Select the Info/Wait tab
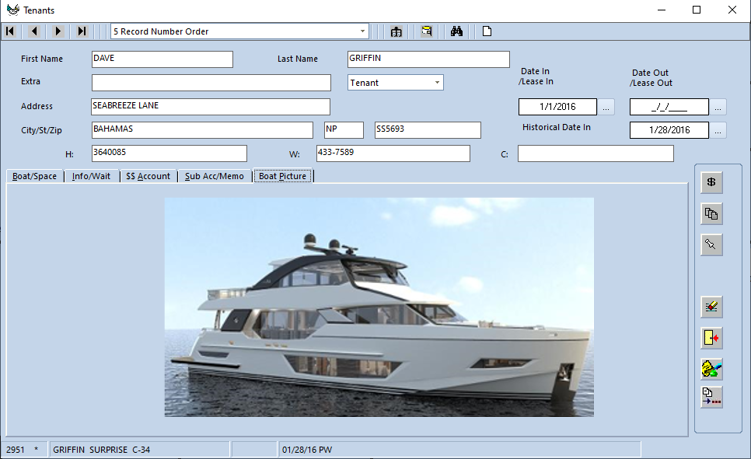 pos(92,176)
